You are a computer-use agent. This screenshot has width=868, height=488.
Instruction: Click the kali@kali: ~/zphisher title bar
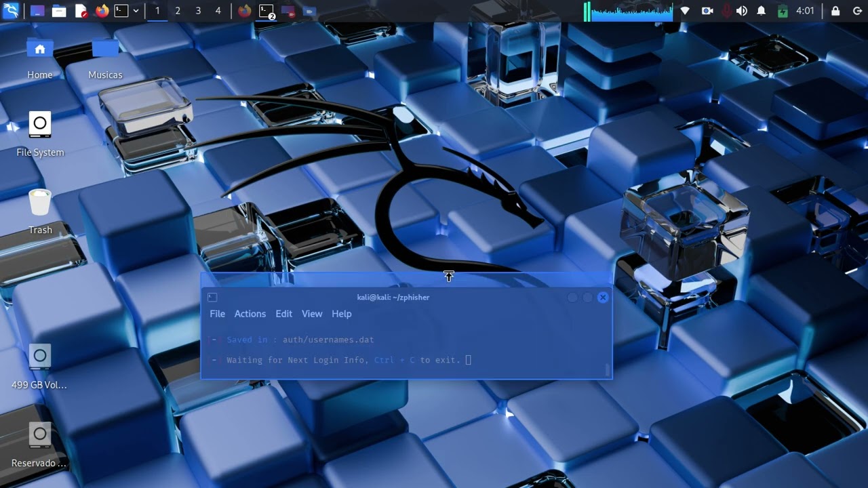(393, 298)
